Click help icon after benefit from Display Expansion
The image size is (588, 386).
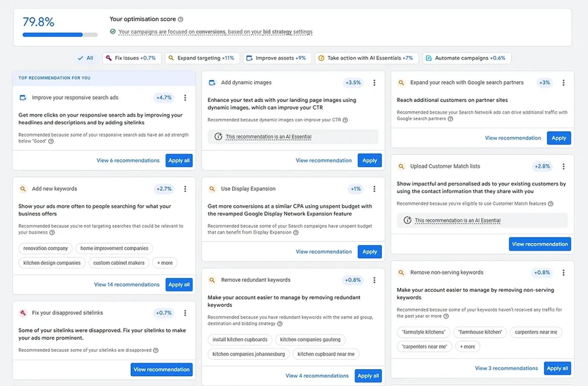(x=296, y=232)
